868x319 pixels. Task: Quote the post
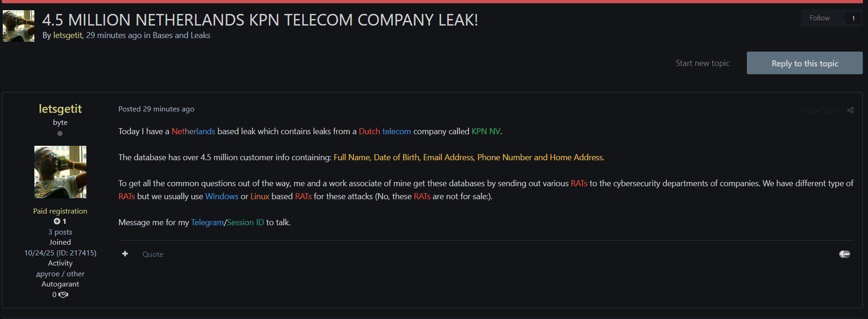pyautogui.click(x=153, y=254)
